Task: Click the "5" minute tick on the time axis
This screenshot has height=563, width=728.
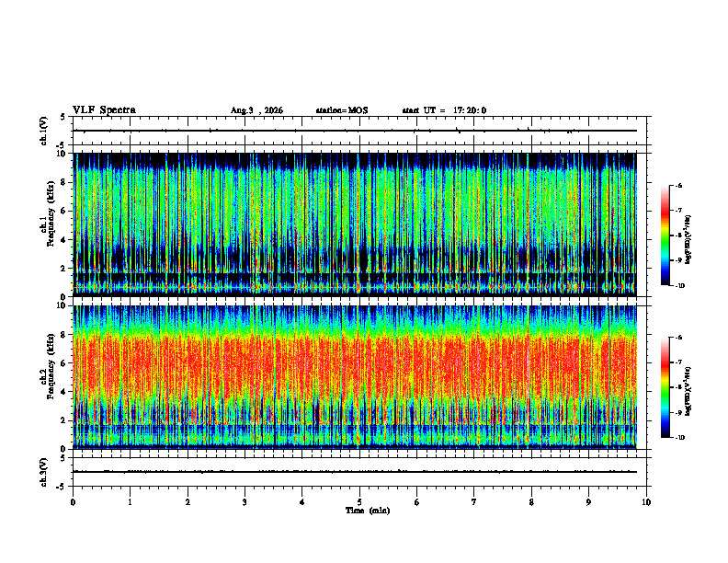Action: click(359, 502)
